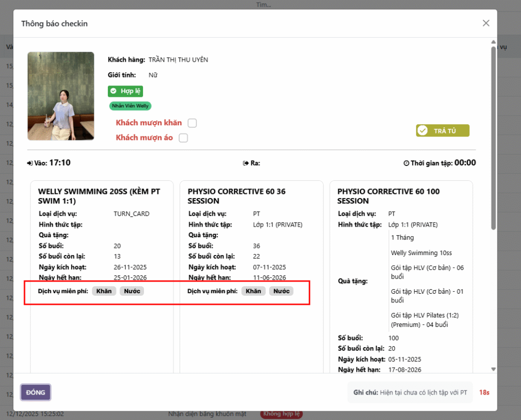This screenshot has height=420, width=521.
Task: Click the ĐÓNG button
Action: pyautogui.click(x=36, y=393)
